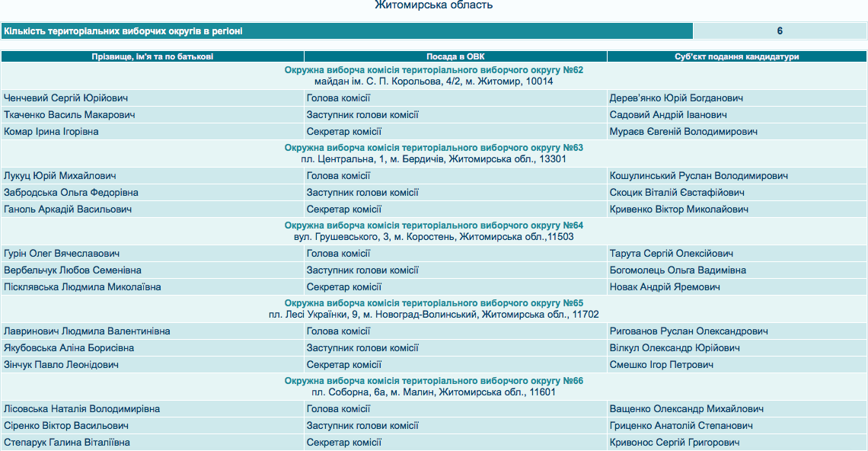The image size is (868, 451).
Task: Select the row for Комар Ірина Ігорівна
Action: tap(51, 132)
